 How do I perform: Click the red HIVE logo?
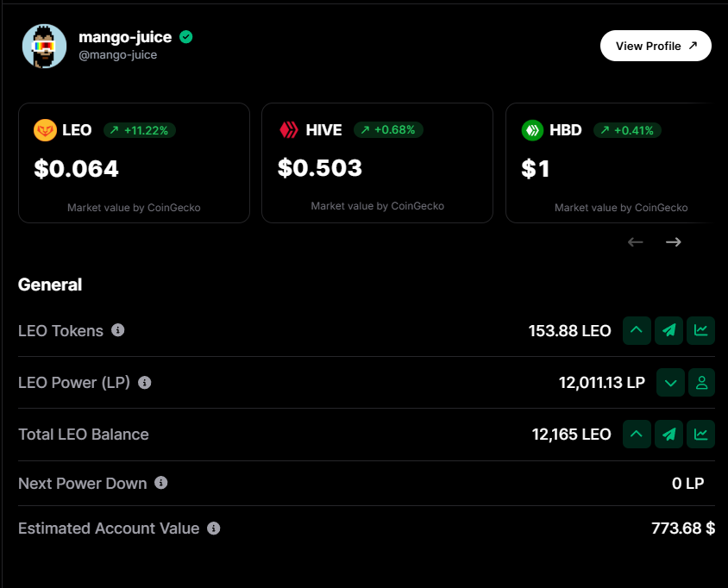(x=289, y=129)
